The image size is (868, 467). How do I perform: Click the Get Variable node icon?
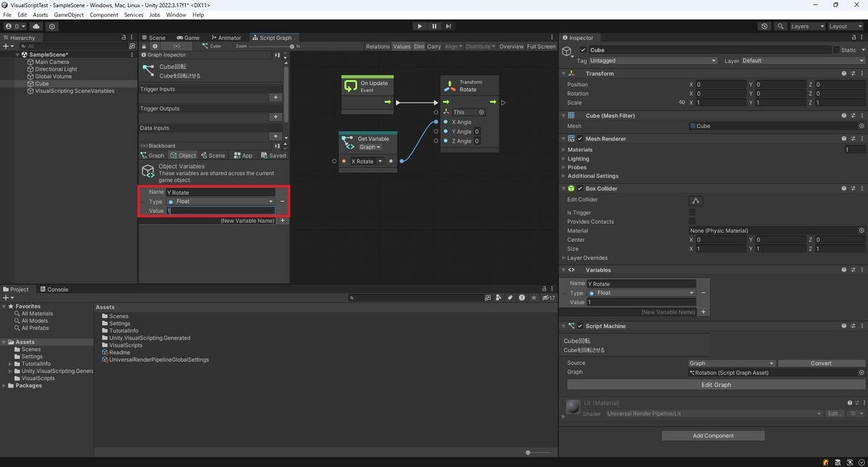[348, 143]
